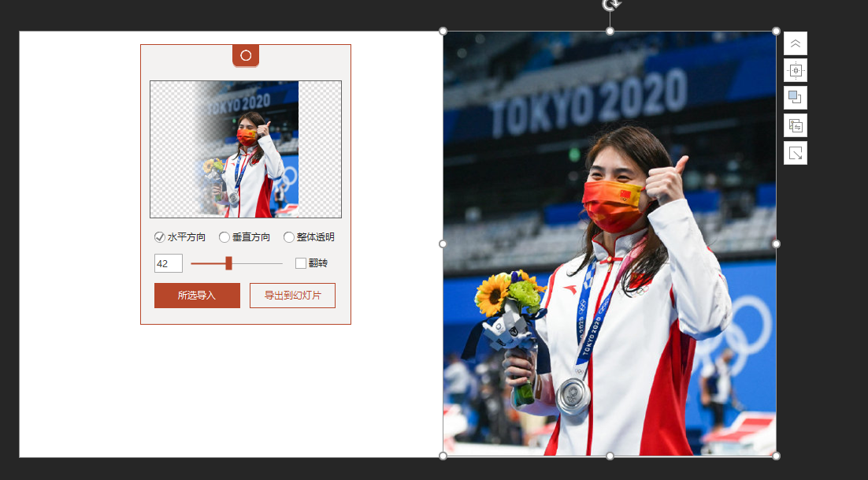This screenshot has width=868, height=480.
Task: Click the diagonal-arrow resize icon in the floating toolbar
Action: pyautogui.click(x=796, y=153)
